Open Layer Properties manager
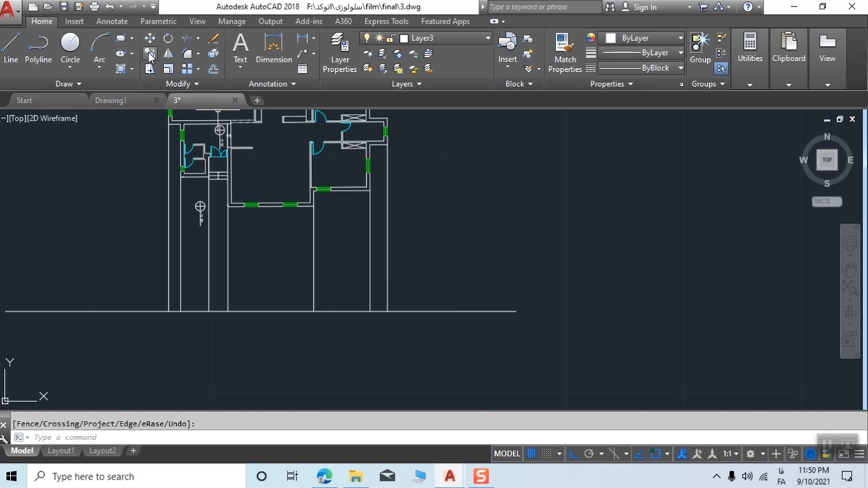This screenshot has height=488, width=868. coord(339,52)
